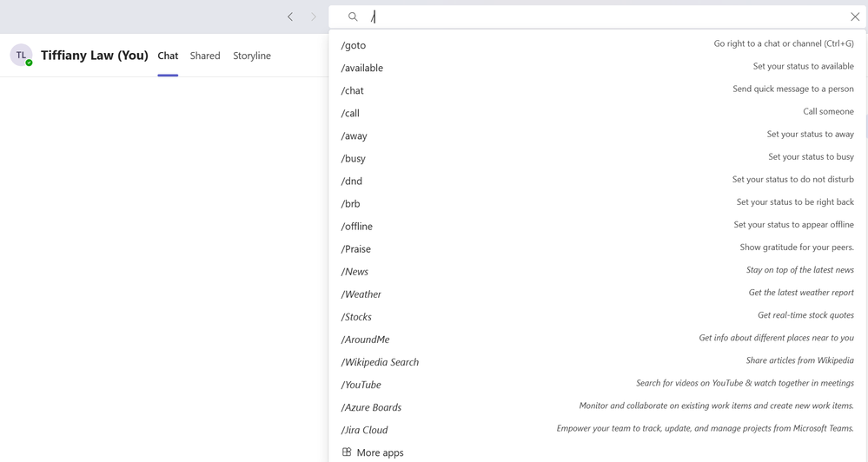Click the back navigation arrow
The width and height of the screenshot is (868, 462).
[x=290, y=16]
